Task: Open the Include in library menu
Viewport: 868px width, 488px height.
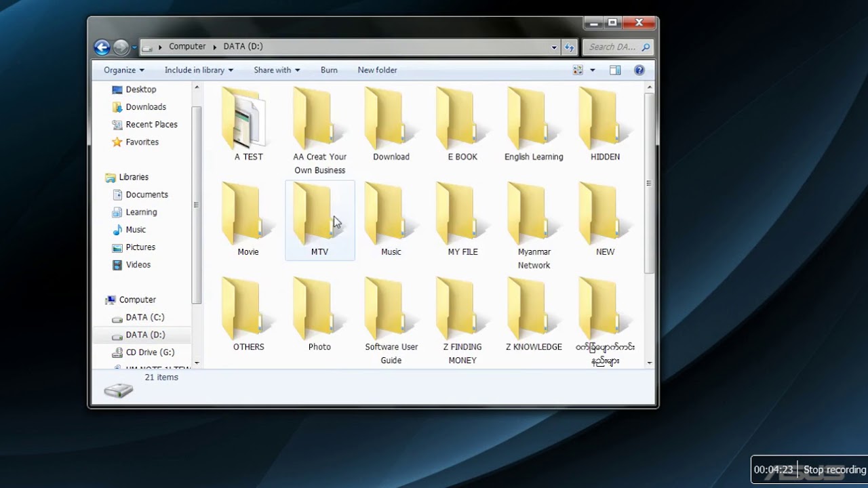Action: (x=199, y=70)
